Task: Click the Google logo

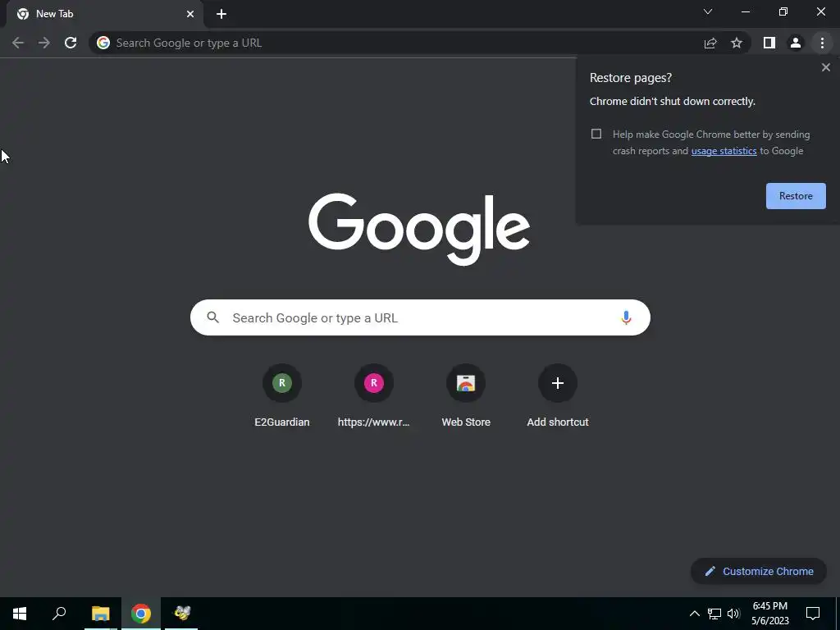Action: [419, 230]
